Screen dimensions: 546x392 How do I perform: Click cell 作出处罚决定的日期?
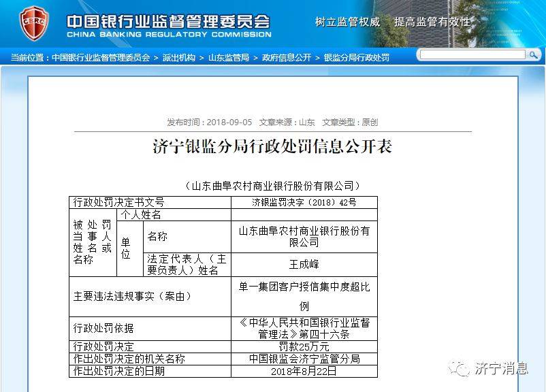coord(150,371)
